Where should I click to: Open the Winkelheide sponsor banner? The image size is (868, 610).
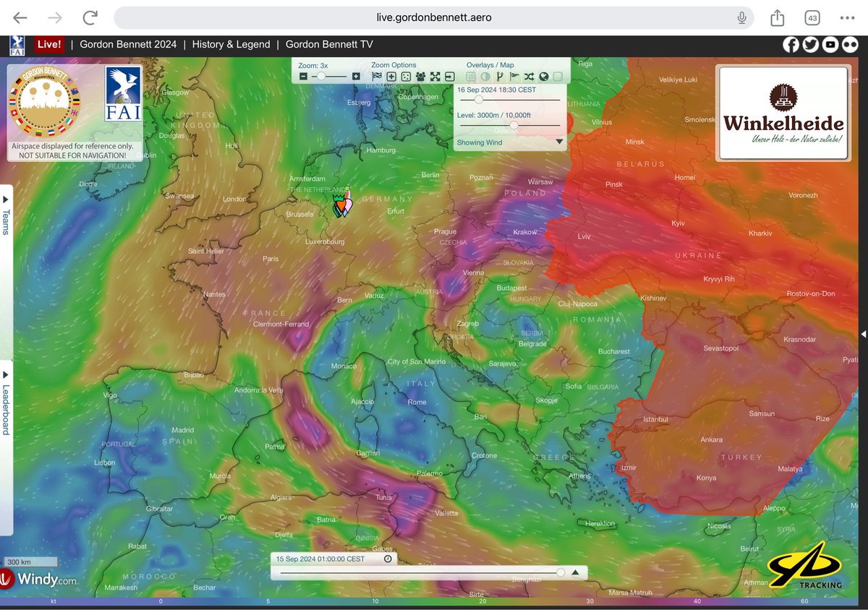(783, 113)
